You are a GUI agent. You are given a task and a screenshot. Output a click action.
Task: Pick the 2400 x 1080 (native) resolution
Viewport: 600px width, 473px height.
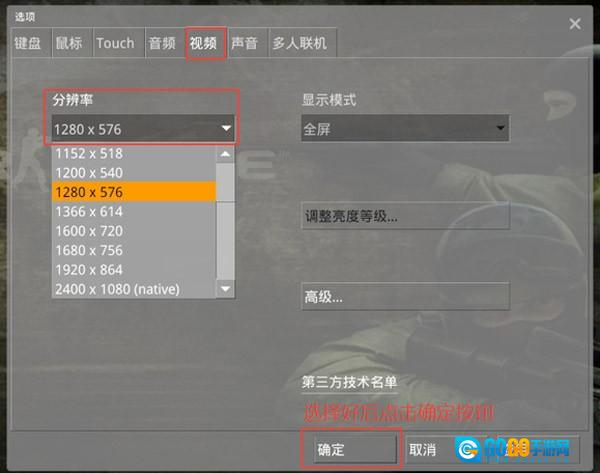(x=134, y=289)
